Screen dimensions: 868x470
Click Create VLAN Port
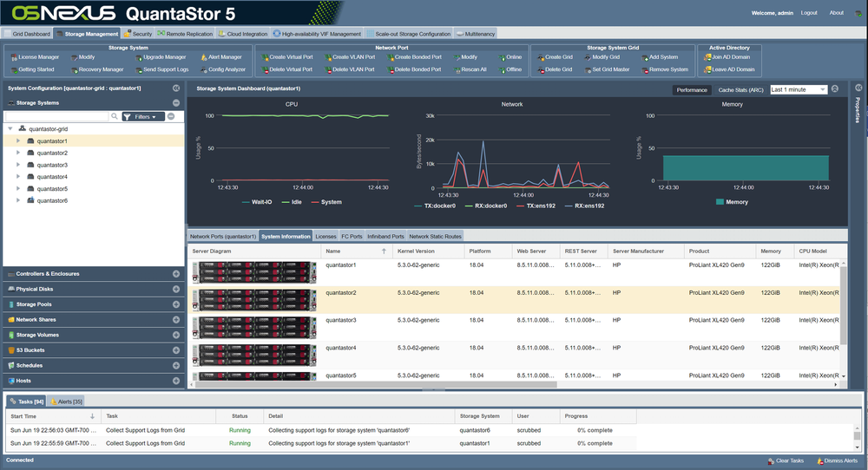(x=350, y=57)
